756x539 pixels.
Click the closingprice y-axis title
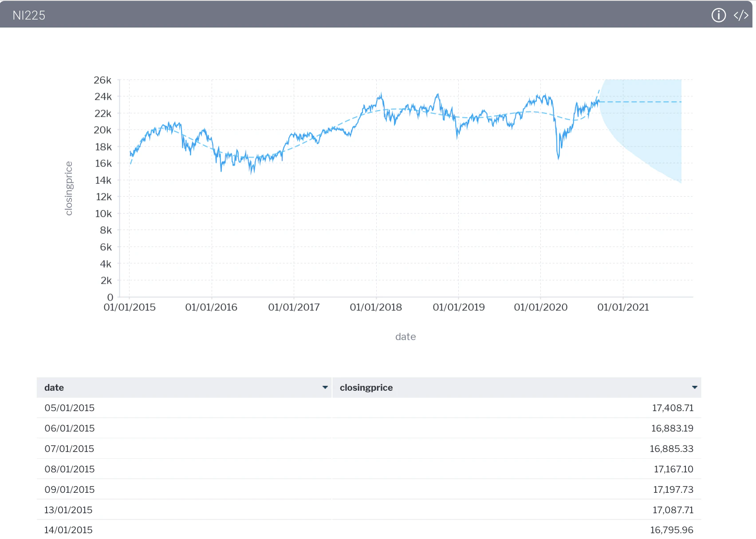pos(69,188)
